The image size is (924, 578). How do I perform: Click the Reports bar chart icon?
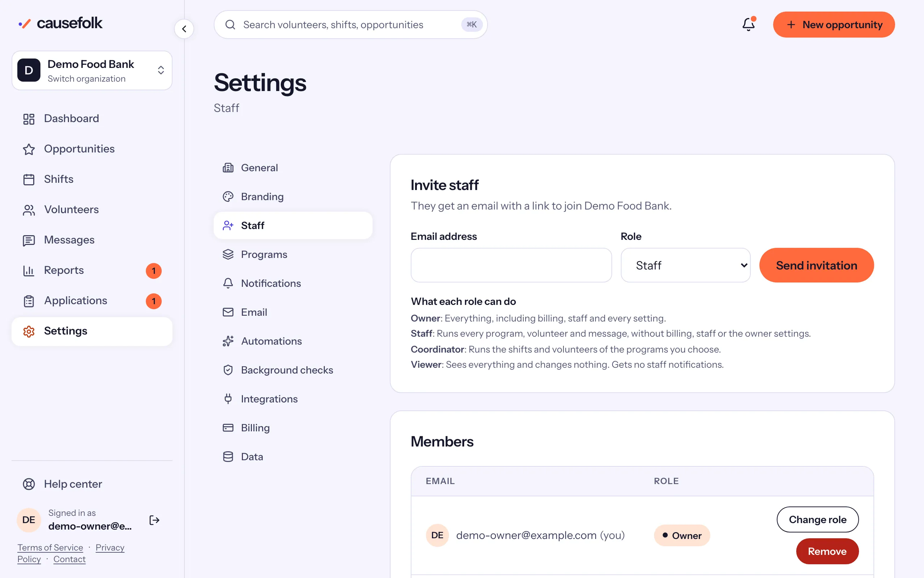pos(29,270)
